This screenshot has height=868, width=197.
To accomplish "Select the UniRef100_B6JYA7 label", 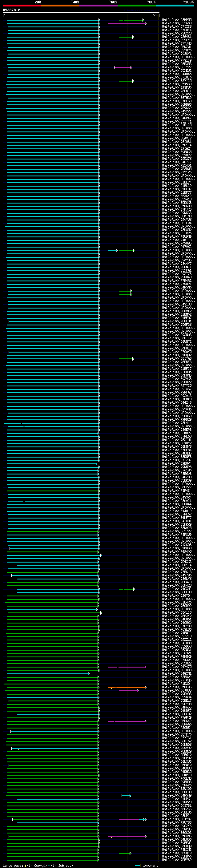I will point(176,819).
